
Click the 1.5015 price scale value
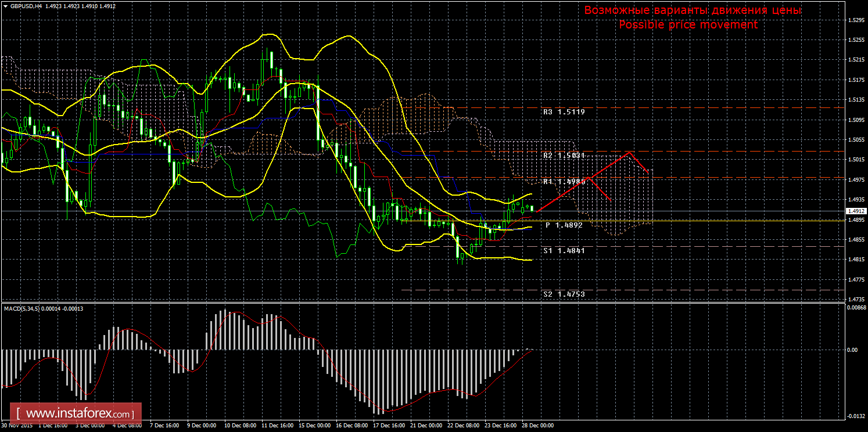(855, 160)
